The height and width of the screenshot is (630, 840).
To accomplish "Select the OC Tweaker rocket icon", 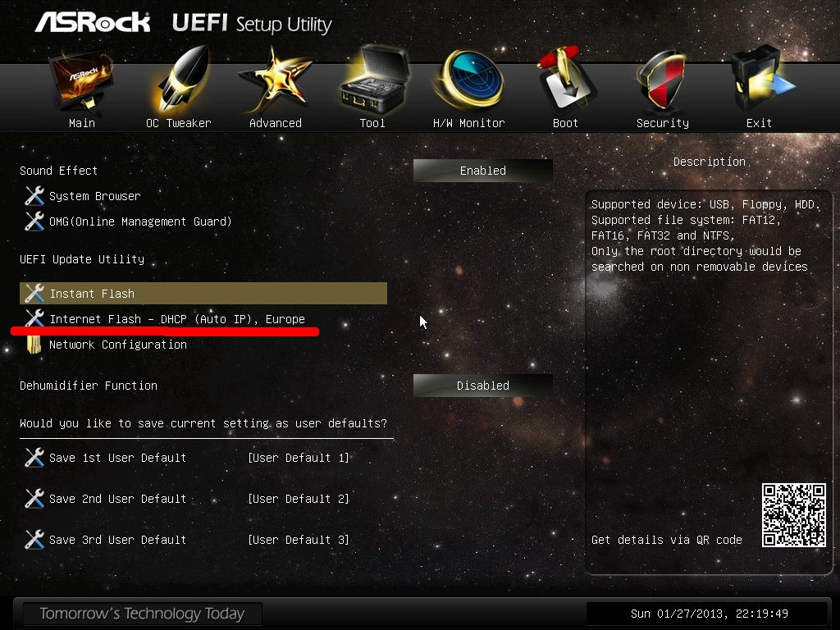I will (180, 80).
